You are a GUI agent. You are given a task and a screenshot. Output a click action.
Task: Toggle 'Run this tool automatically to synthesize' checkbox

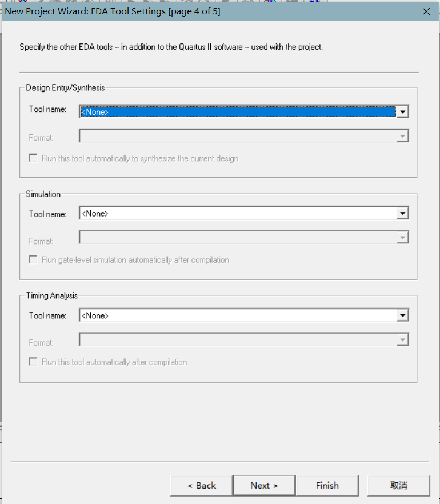coord(33,158)
